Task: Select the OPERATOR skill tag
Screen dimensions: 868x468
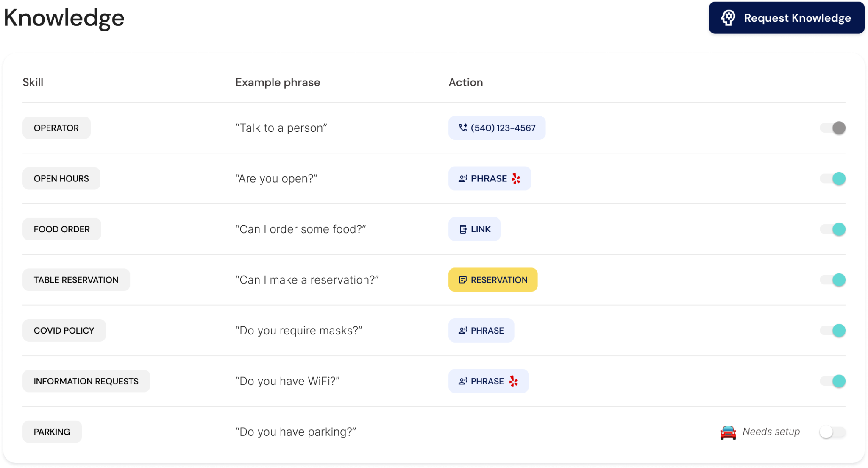Action: [x=56, y=128]
